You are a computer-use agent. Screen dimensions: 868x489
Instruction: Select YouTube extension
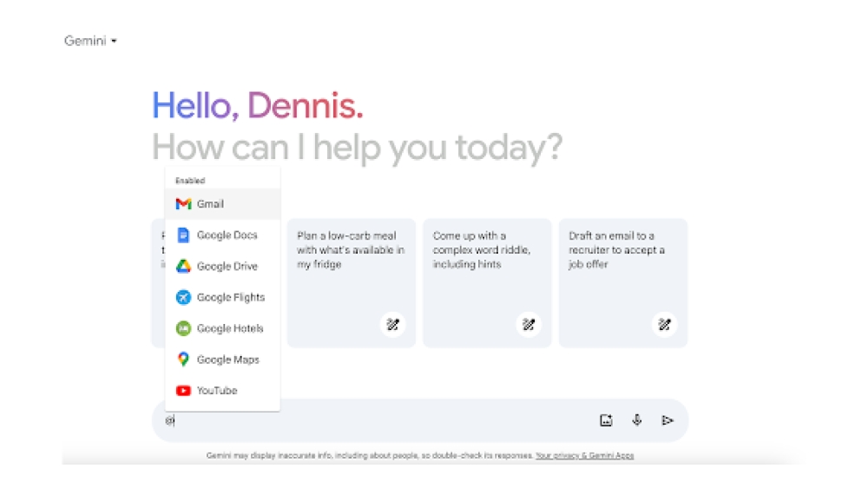(222, 391)
